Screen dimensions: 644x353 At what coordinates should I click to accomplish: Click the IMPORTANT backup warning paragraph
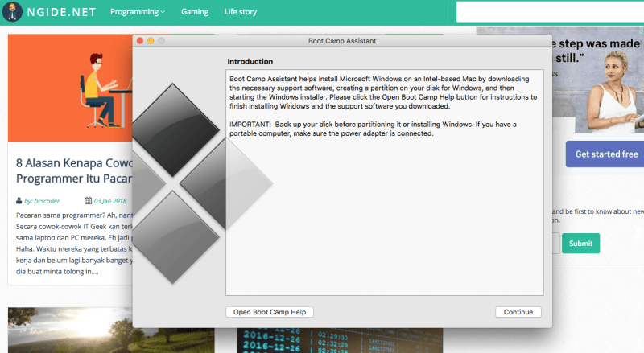373,129
